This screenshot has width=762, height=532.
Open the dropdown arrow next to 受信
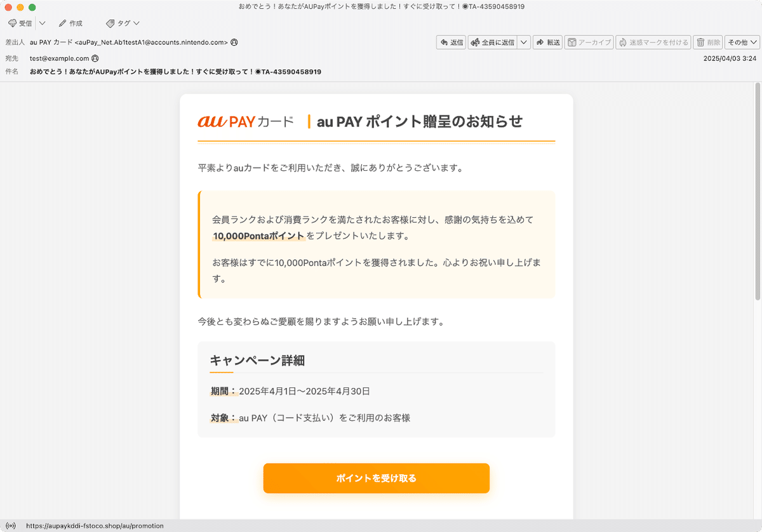click(42, 23)
